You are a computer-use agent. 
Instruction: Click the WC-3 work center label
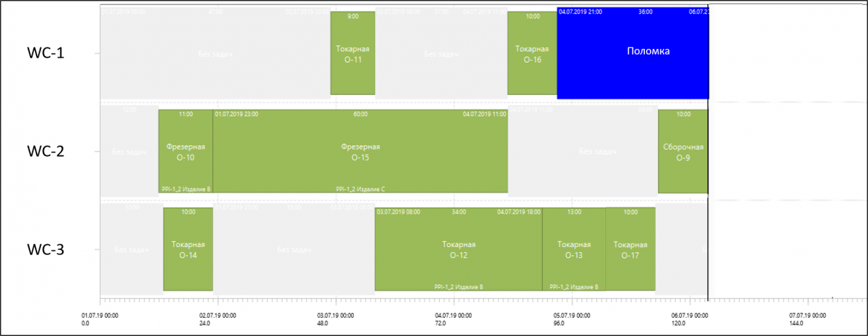[x=46, y=250]
